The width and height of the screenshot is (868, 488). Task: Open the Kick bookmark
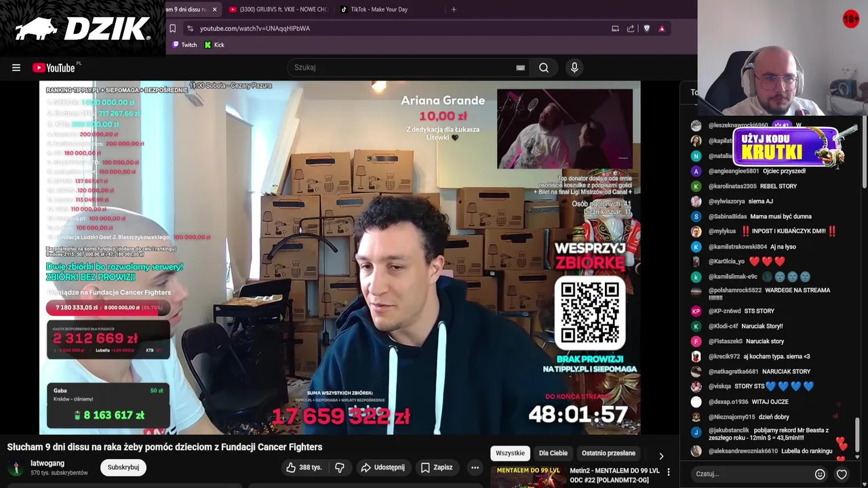[x=214, y=45]
